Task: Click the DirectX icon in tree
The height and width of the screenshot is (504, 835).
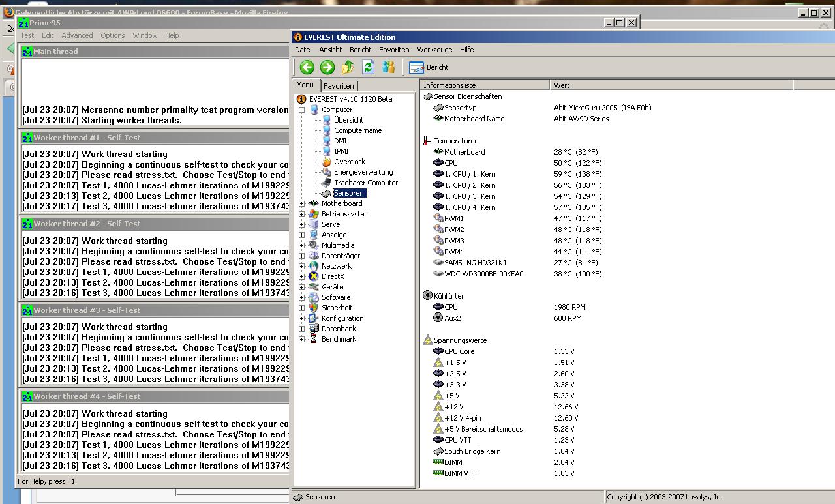Action: click(x=314, y=276)
